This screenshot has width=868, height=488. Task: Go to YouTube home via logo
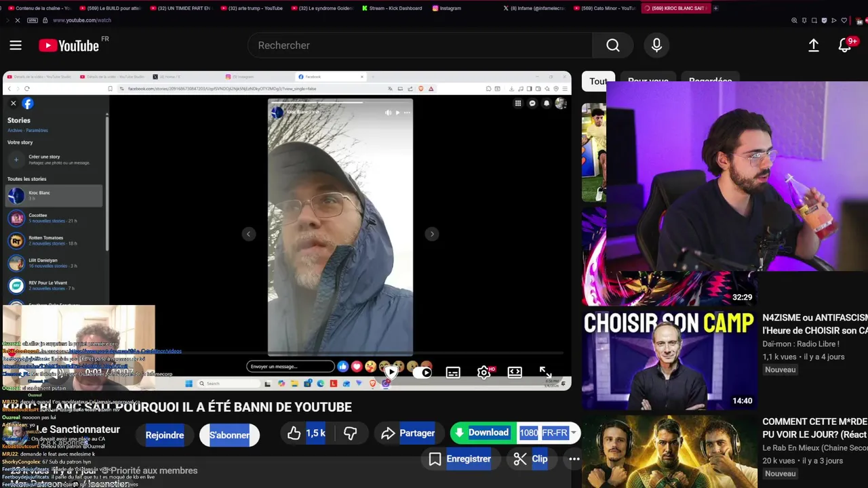(x=70, y=45)
